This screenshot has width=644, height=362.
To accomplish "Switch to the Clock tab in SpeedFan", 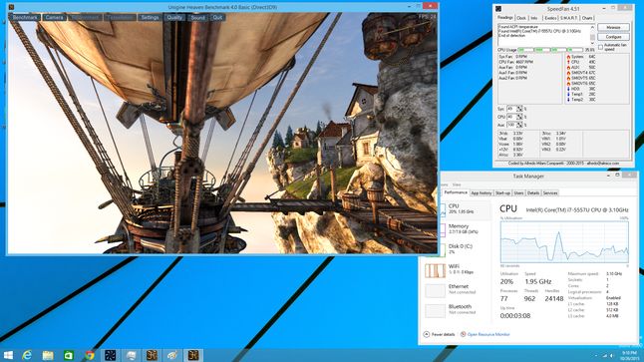I will pyautogui.click(x=521, y=18).
